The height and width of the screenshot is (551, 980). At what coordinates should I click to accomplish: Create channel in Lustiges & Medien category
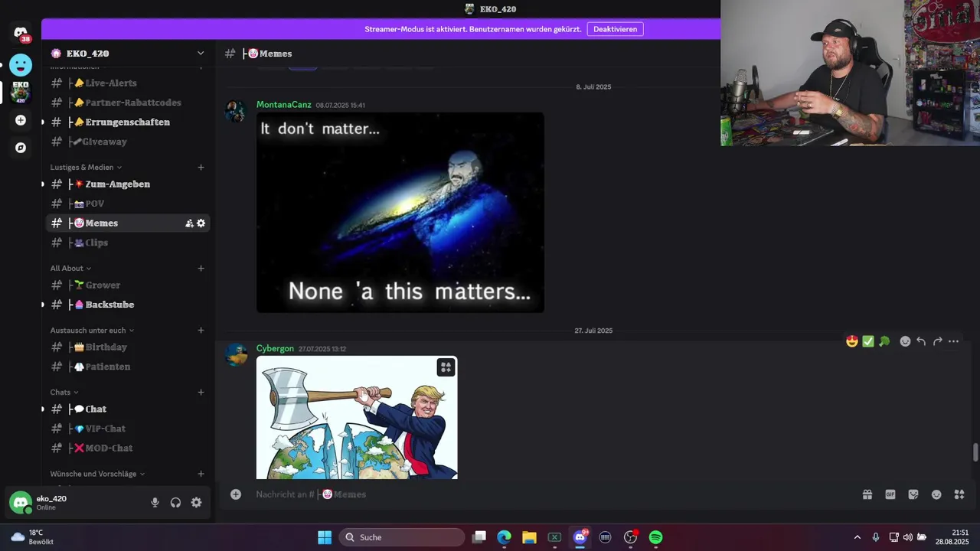pyautogui.click(x=201, y=167)
